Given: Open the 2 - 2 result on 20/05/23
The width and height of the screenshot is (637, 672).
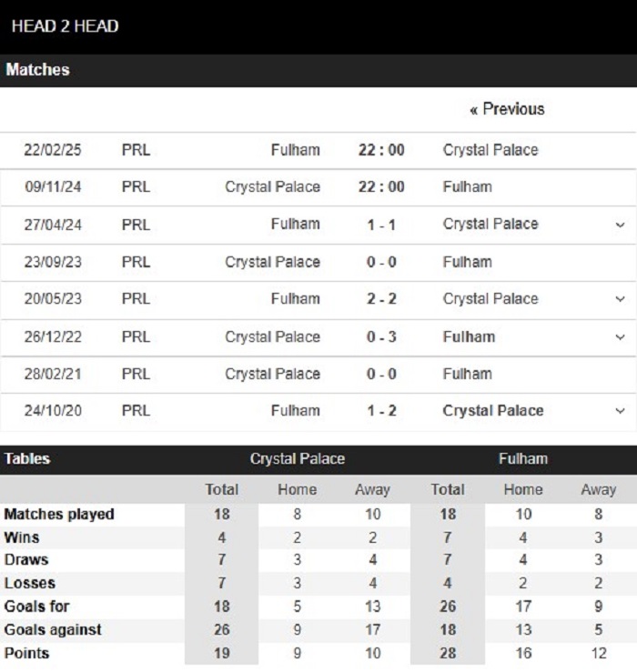Looking at the screenshot, I should (381, 298).
